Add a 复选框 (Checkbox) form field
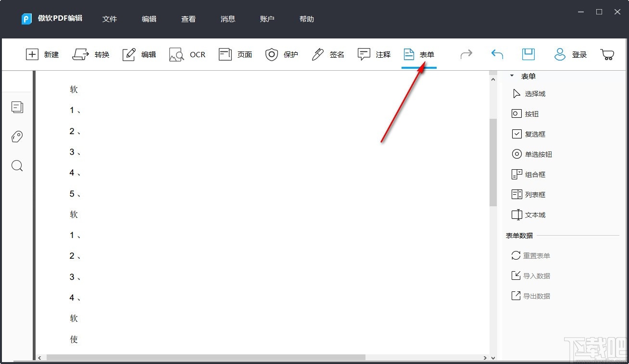 click(528, 134)
